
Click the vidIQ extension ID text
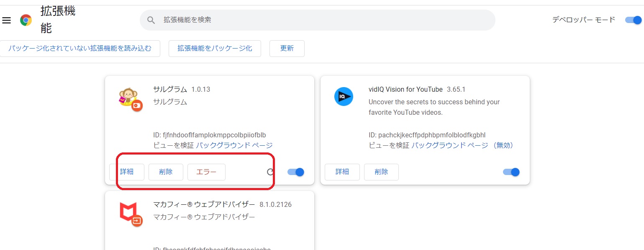pos(427,135)
